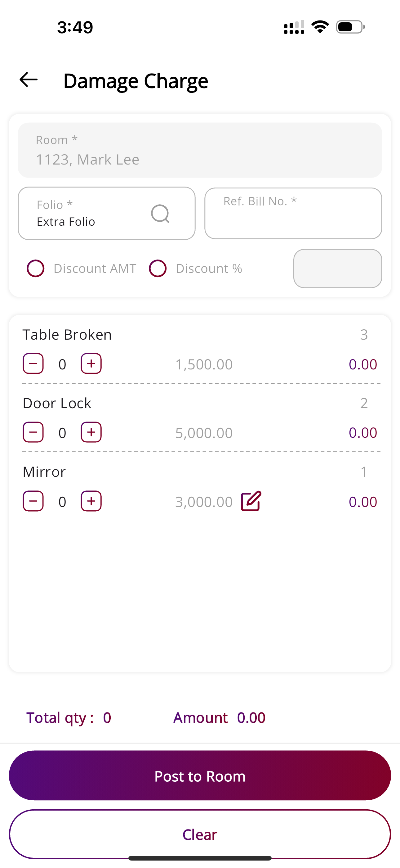Tap the battery status icon
400x868 pixels.
[350, 27]
